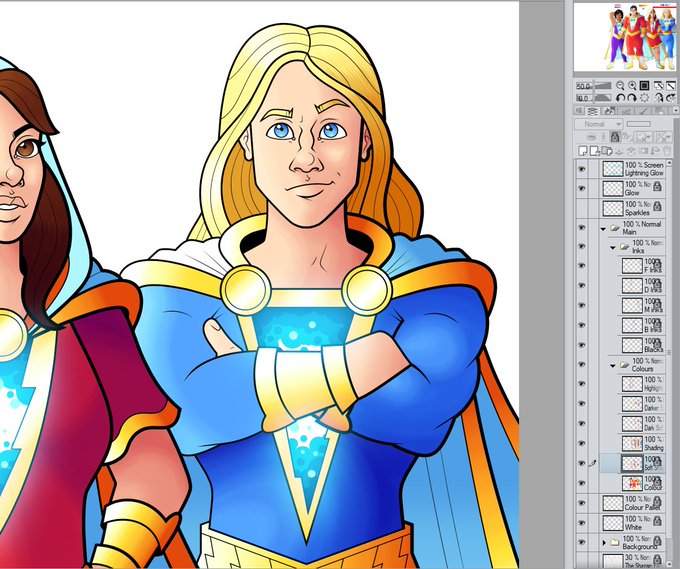Click the transfer to lower layer icon
Viewport: 680px width, 569px height.
[619, 151]
